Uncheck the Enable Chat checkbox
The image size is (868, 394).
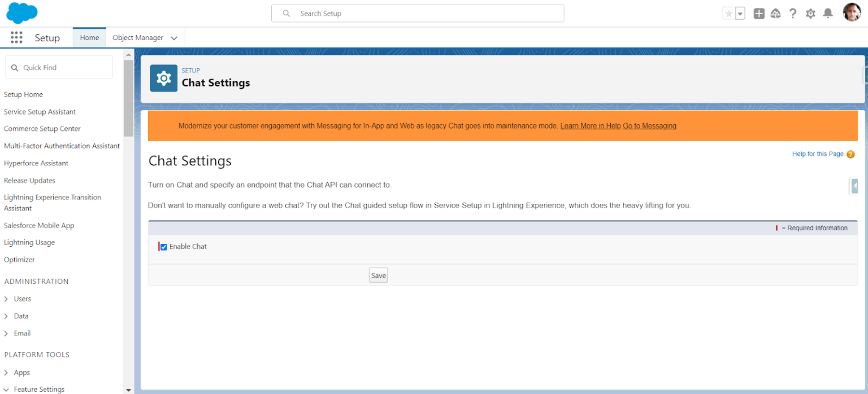pyautogui.click(x=163, y=247)
